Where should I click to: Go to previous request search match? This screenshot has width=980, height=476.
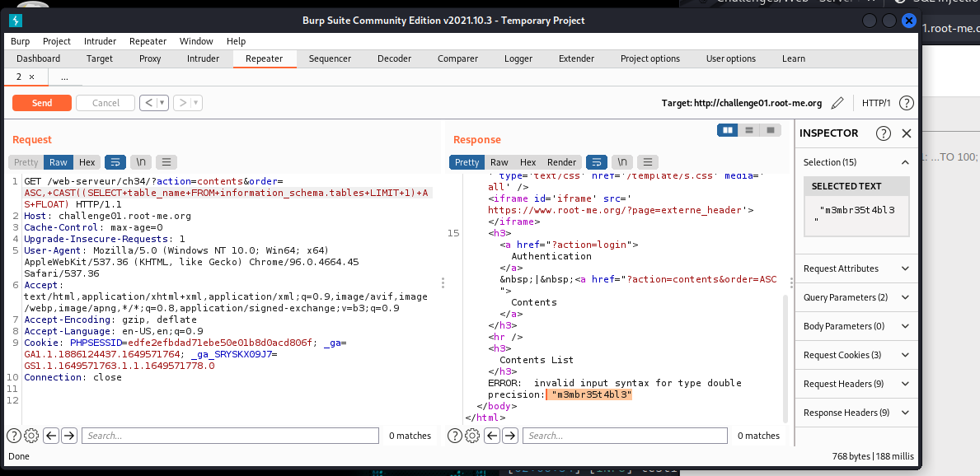click(51, 436)
